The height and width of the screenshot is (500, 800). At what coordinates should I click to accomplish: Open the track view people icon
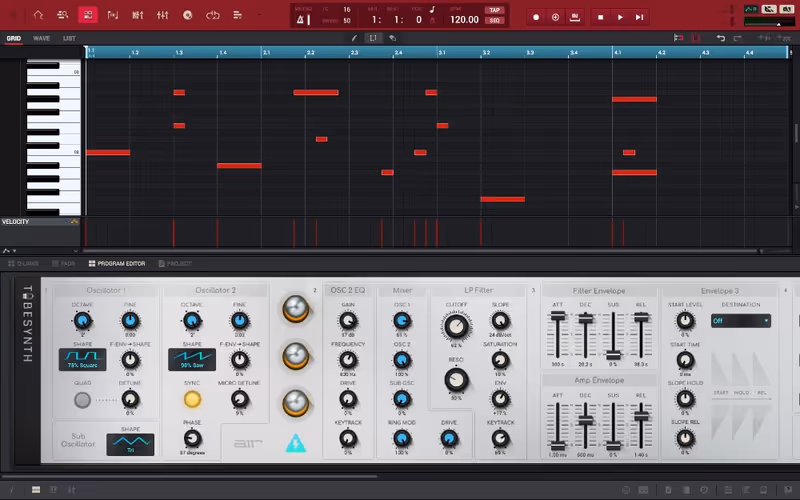[63, 15]
